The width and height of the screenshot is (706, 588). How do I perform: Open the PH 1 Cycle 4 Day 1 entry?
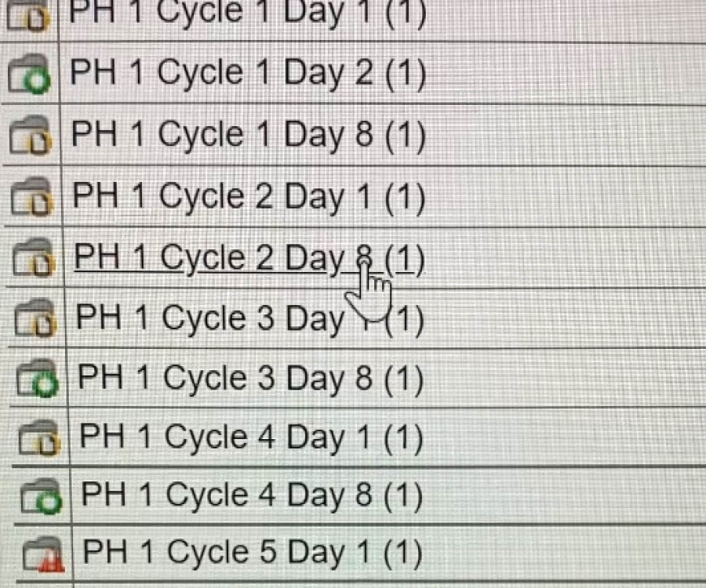pyautogui.click(x=252, y=437)
